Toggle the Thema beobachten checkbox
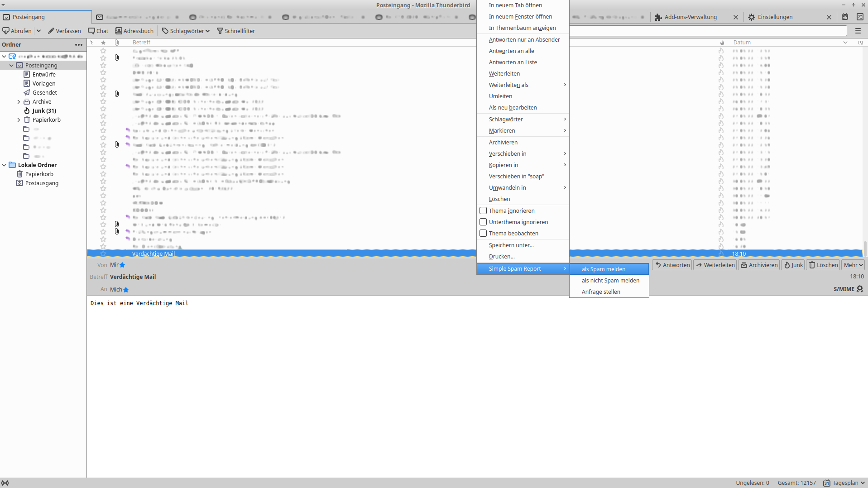This screenshot has height=488, width=868. pyautogui.click(x=483, y=233)
